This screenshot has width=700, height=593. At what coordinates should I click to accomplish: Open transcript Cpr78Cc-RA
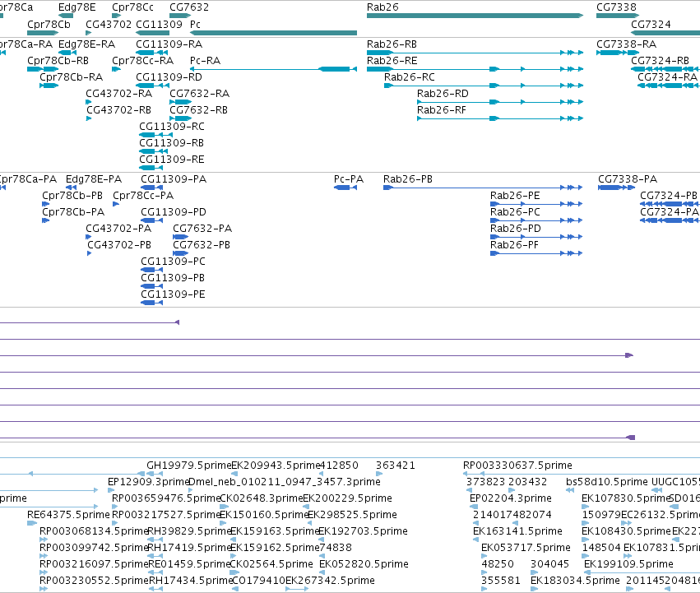[142, 61]
